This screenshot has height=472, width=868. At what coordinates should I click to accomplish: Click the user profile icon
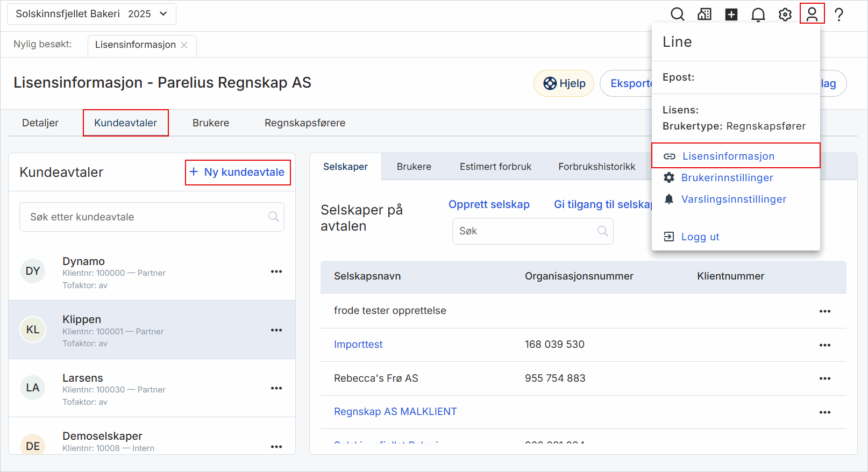point(812,14)
